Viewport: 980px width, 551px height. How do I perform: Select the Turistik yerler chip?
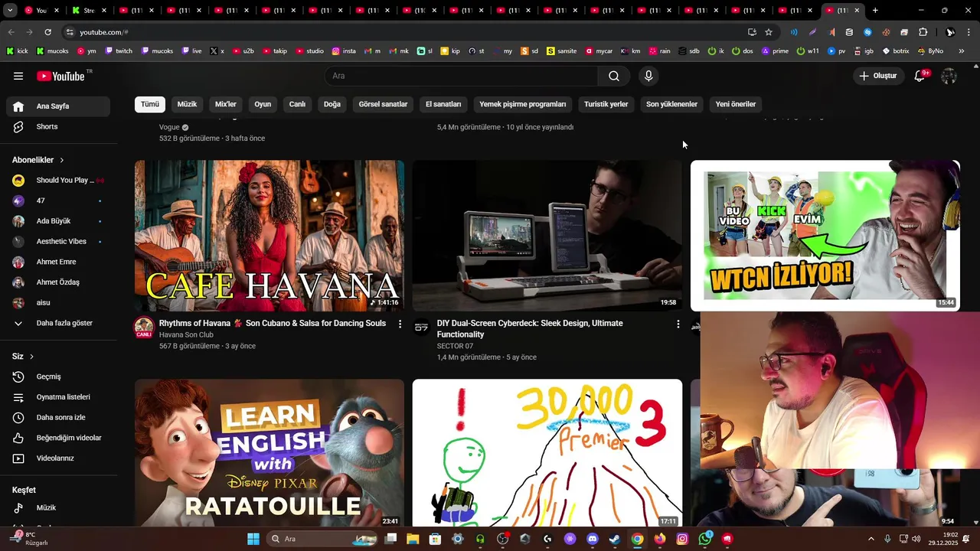click(x=606, y=104)
